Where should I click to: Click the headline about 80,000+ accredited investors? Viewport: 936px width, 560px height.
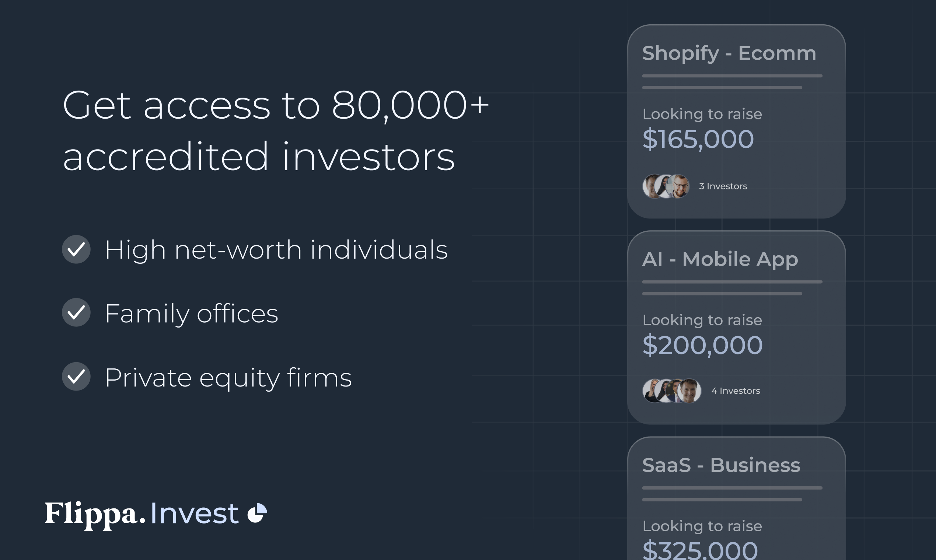coord(276,130)
